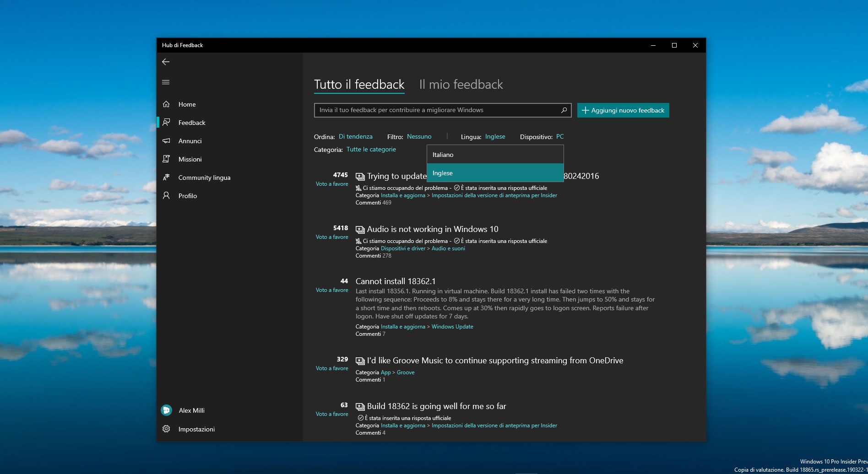Open the Lingua Inglese dropdown
The image size is (868, 474).
[495, 137]
